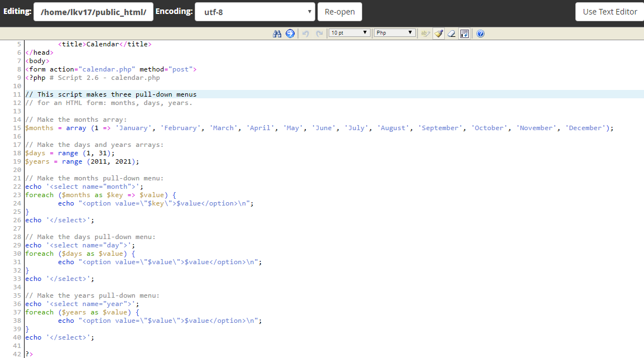
Task: Open the Php syntax language dropdown
Action: click(x=395, y=33)
